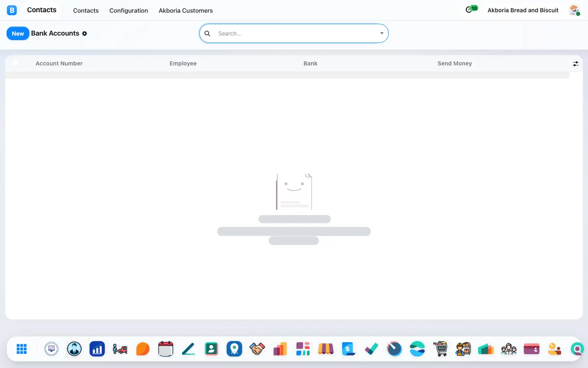Image resolution: width=588 pixels, height=368 pixels.
Task: Launch the warehouse worker inventory app
Action: (x=463, y=349)
